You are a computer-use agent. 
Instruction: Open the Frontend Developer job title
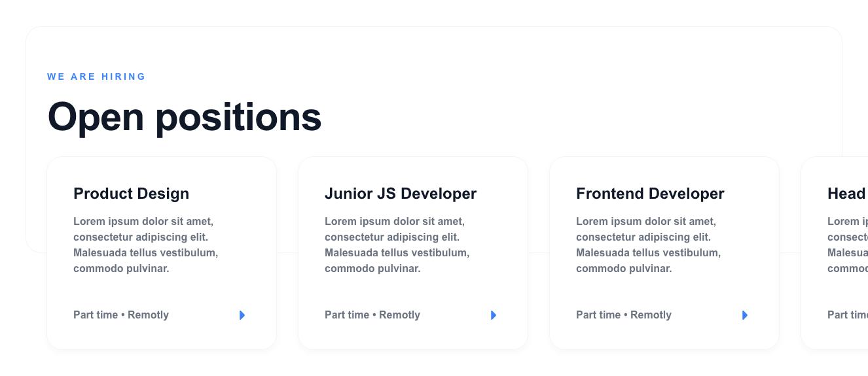(x=650, y=194)
